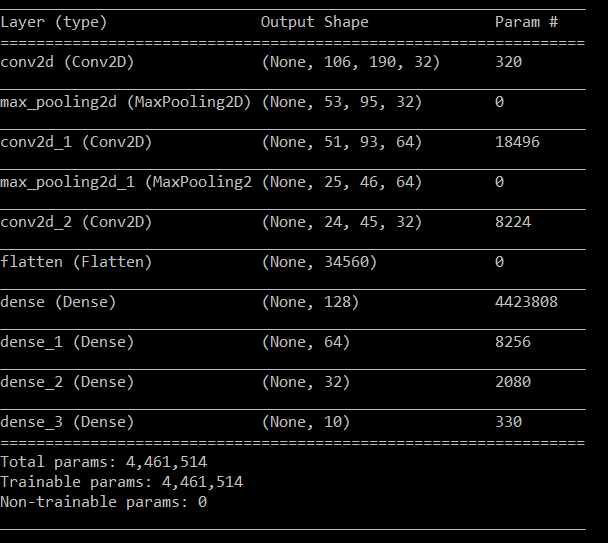Click the Output Shape column header

click(314, 22)
